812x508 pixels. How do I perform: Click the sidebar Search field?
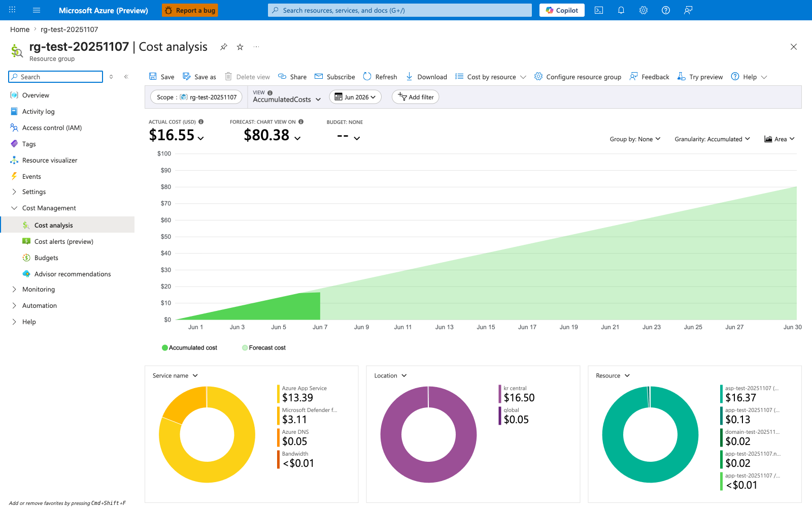(56, 77)
